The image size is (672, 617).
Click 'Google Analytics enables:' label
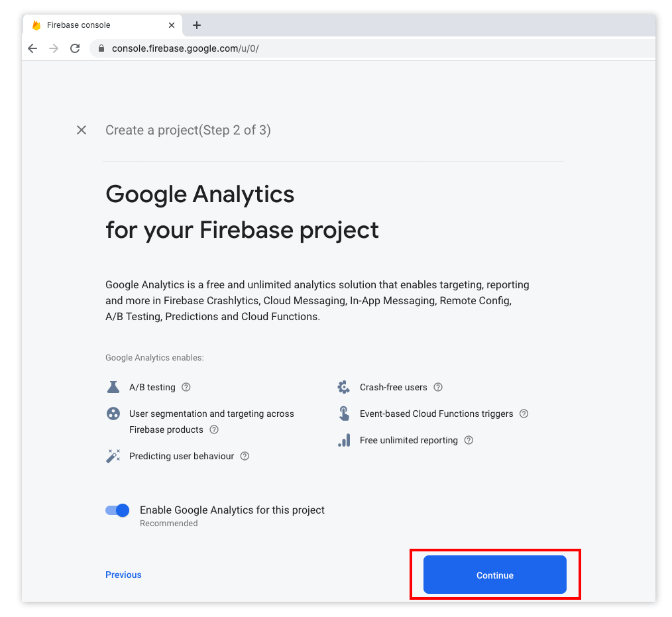(154, 358)
